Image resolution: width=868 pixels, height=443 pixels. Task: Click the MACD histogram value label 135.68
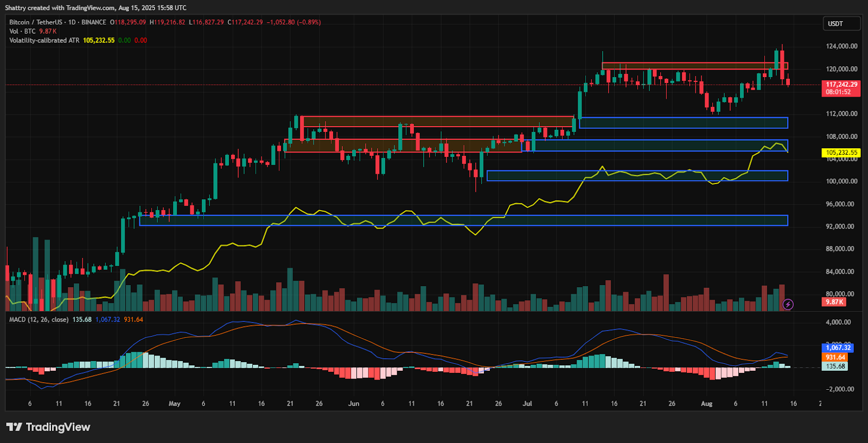pos(835,366)
